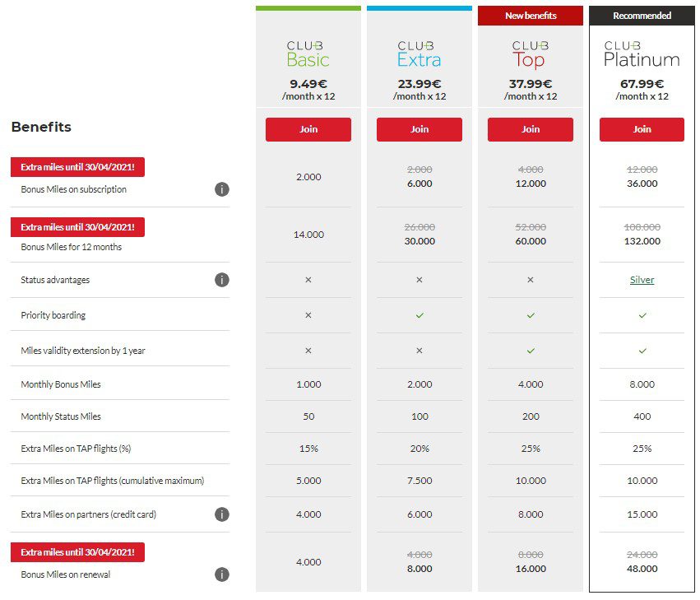Image resolution: width=700 pixels, height=600 pixels.
Task: Click the New benefits banner
Action: (x=531, y=16)
